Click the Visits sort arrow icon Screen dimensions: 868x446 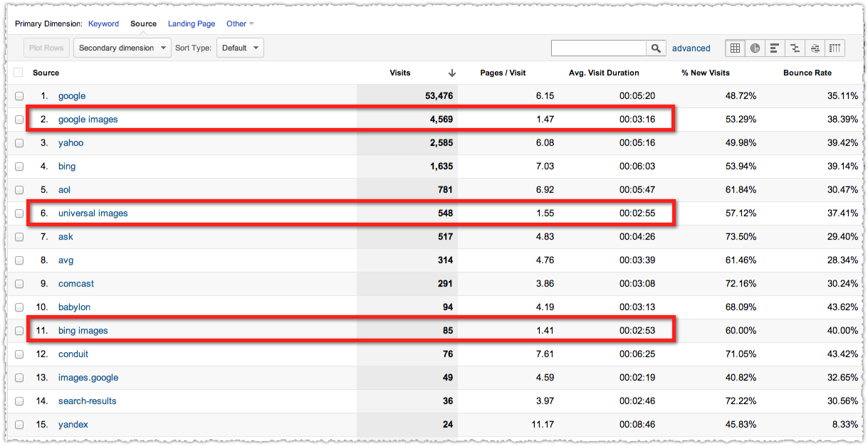click(451, 73)
